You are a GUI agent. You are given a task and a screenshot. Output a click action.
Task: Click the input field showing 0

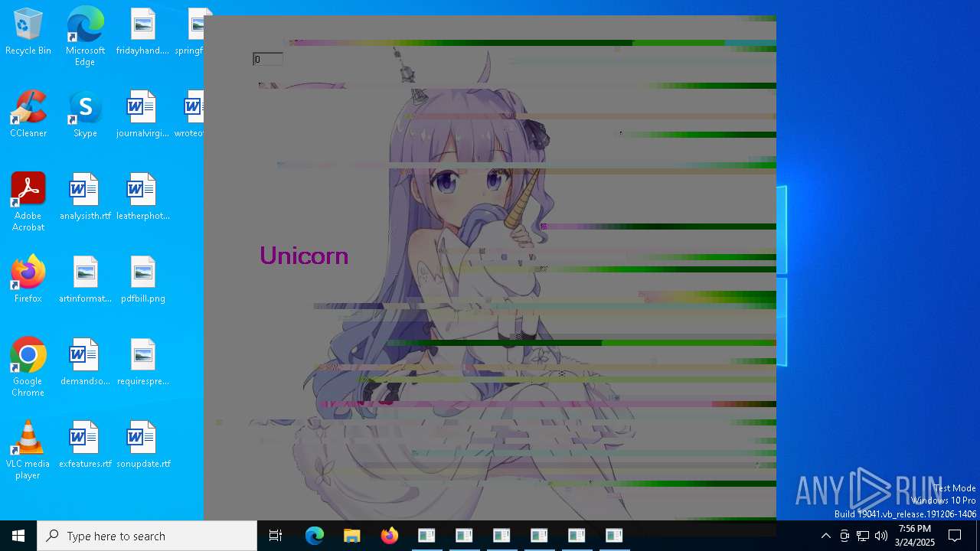pos(268,59)
